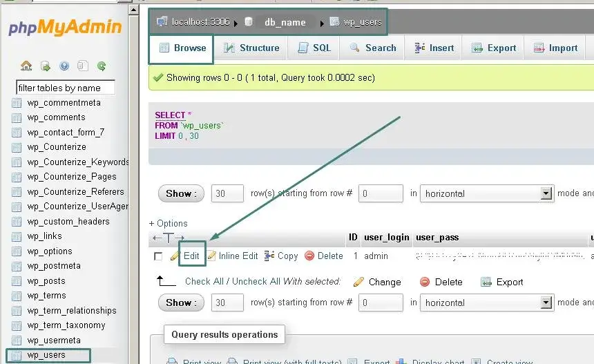
Task: Expand the + Options link
Action: [169, 224]
